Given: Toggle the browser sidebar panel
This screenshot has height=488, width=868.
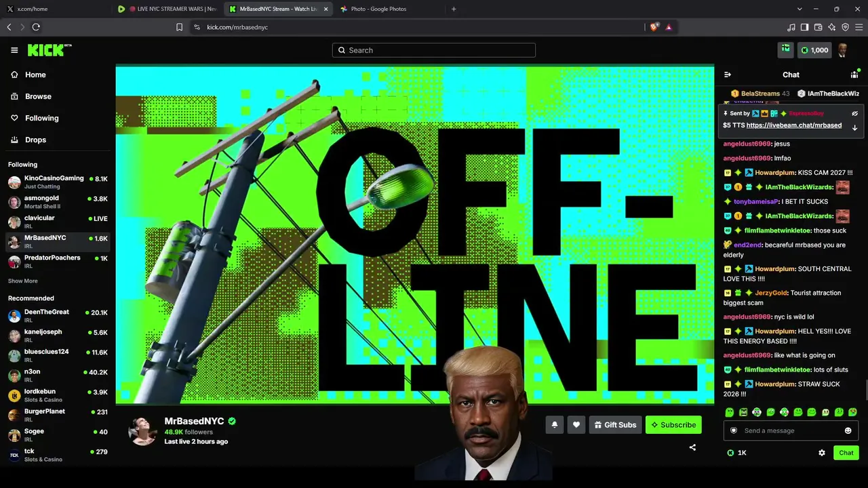Looking at the screenshot, I should [x=804, y=27].
